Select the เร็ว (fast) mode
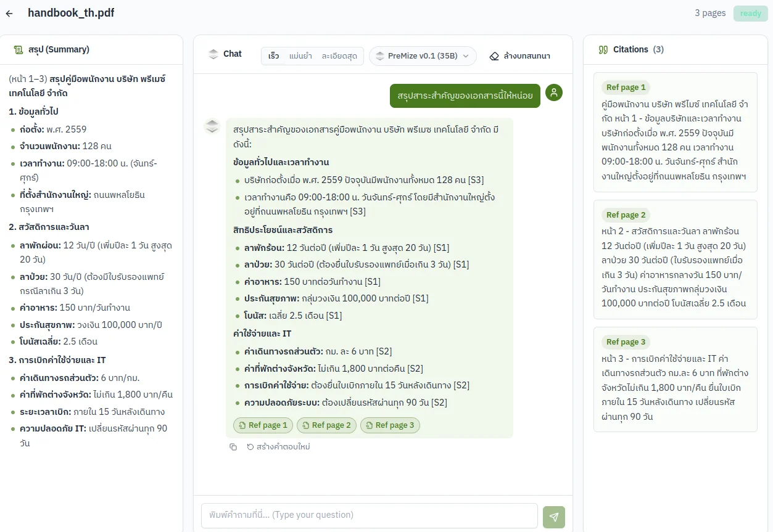 (x=273, y=56)
